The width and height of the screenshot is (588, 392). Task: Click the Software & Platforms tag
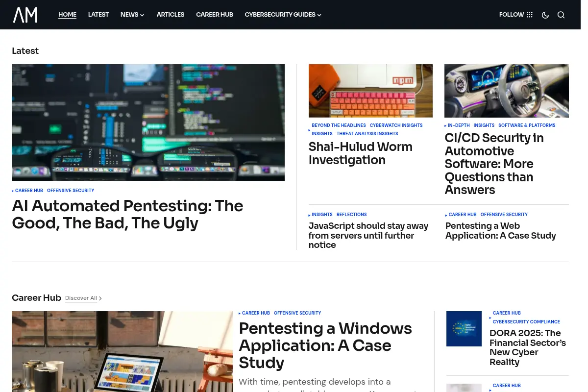(x=527, y=125)
